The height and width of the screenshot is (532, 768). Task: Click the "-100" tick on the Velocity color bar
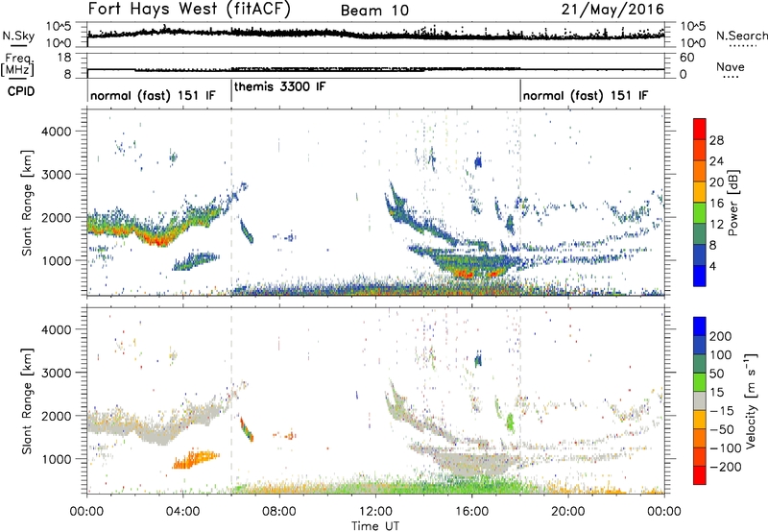[x=725, y=448]
